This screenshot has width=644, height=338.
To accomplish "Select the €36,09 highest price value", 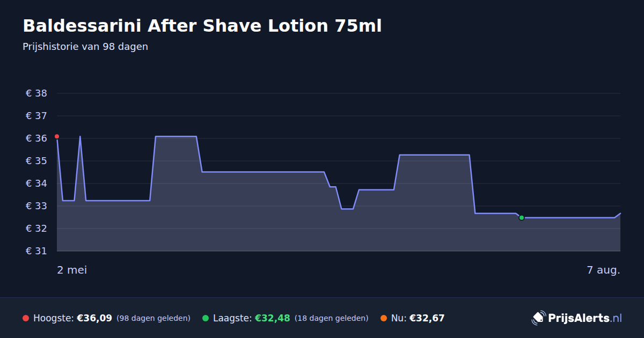I will pyautogui.click(x=94, y=318).
